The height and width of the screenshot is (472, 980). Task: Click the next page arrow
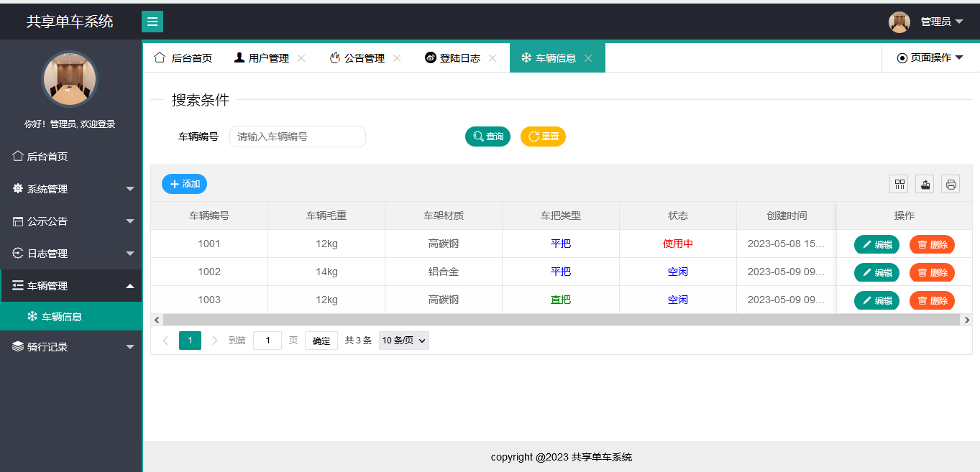214,341
